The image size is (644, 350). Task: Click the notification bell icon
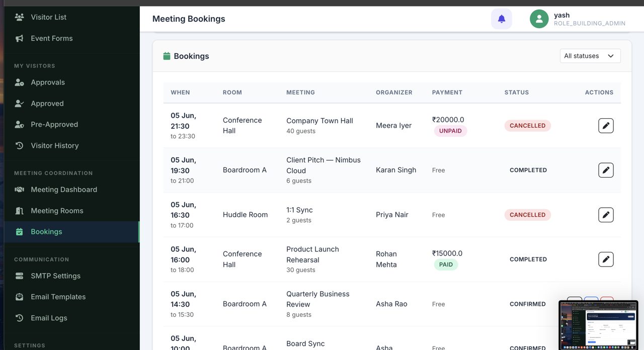[x=502, y=19]
